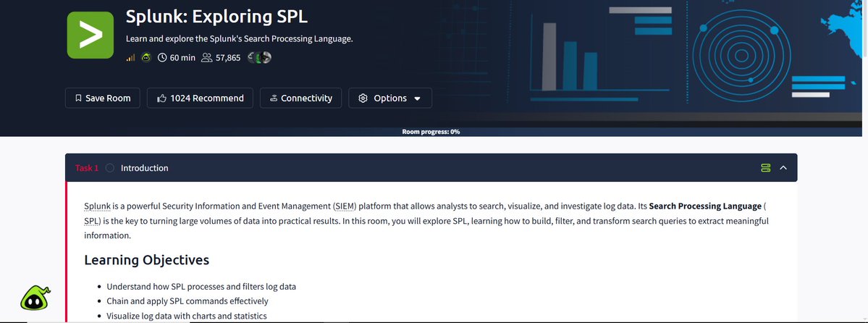Collapse Task 1 with the chevron arrow
868x323 pixels.
783,168
